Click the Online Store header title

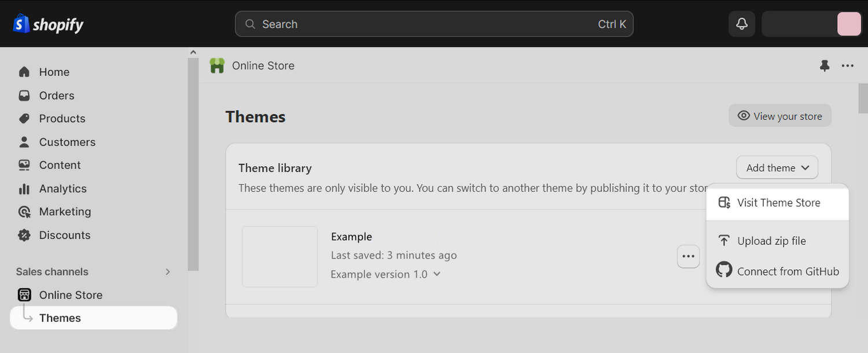point(263,66)
